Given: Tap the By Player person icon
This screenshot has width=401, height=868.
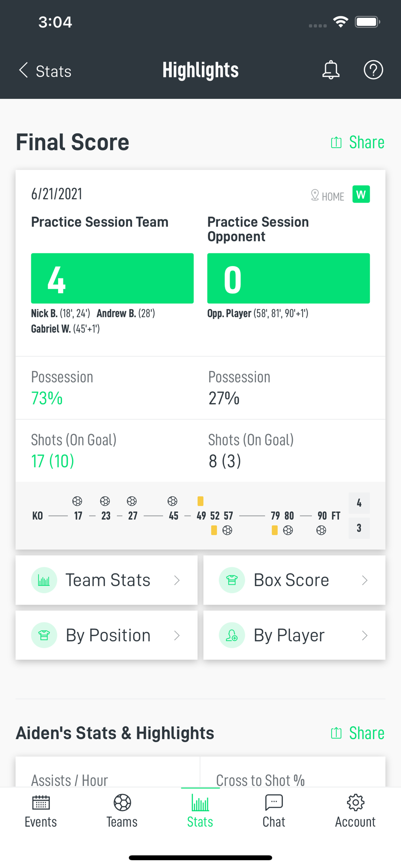Looking at the screenshot, I should 232,635.
